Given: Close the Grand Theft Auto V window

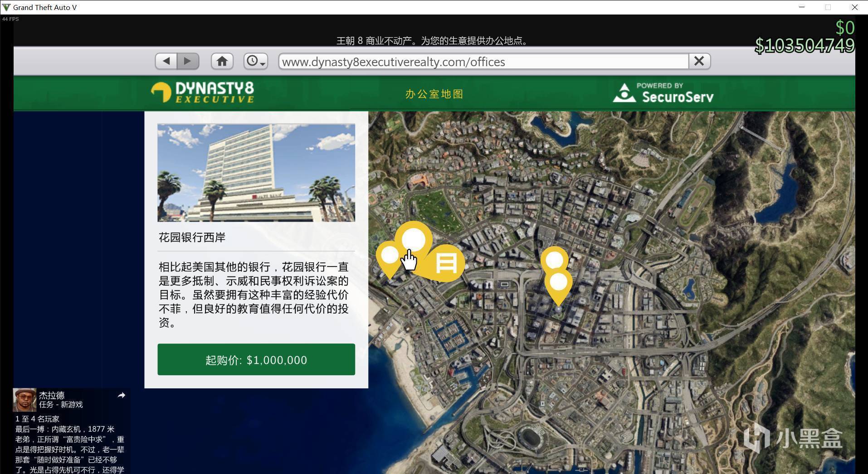Looking at the screenshot, I should click(855, 7).
